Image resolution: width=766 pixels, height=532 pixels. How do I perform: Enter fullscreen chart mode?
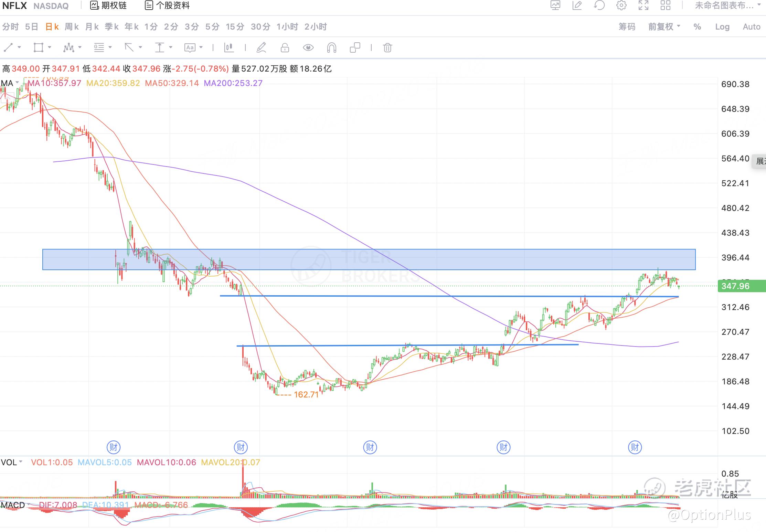coord(643,6)
